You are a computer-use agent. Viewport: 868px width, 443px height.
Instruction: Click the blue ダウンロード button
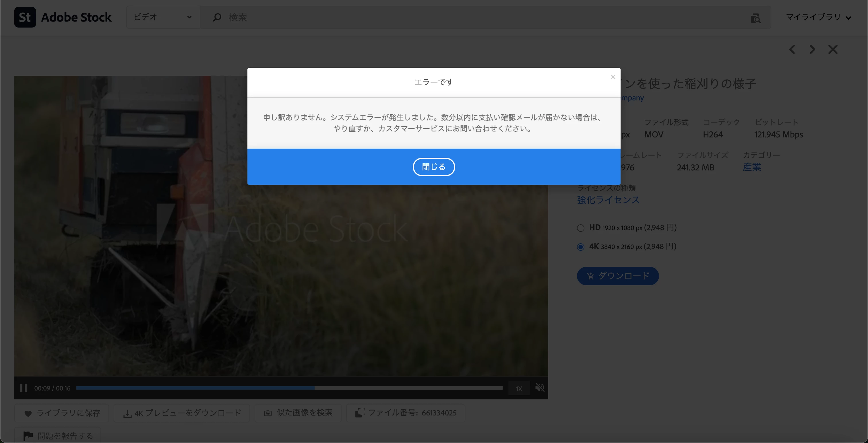pos(618,276)
